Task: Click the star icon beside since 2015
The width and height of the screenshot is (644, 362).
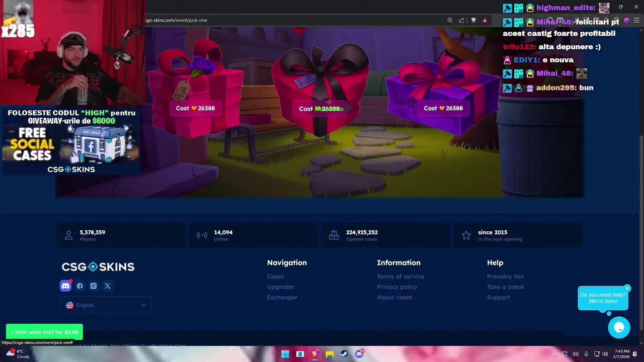Action: pyautogui.click(x=466, y=235)
